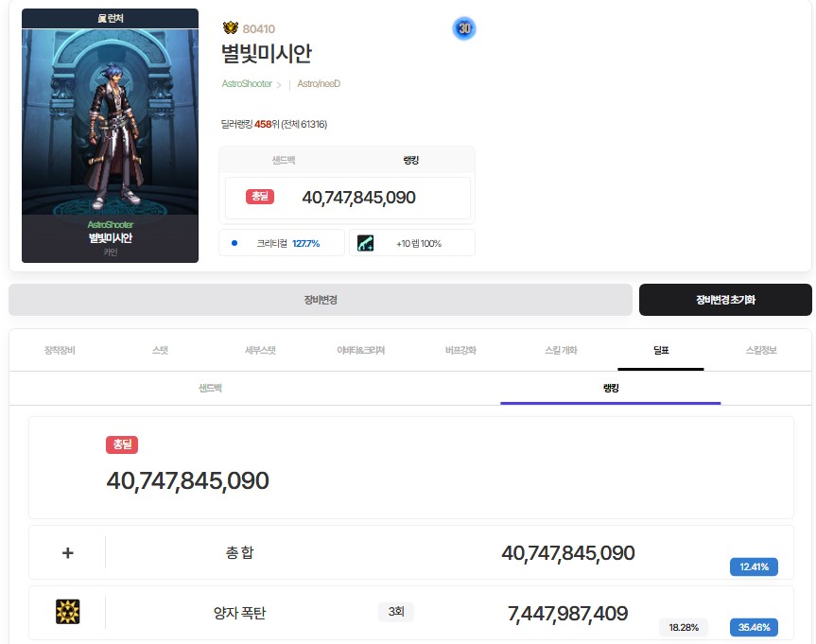Click the +10 렙 weapon icon
Viewport: 816px width, 644px height.
(366, 243)
